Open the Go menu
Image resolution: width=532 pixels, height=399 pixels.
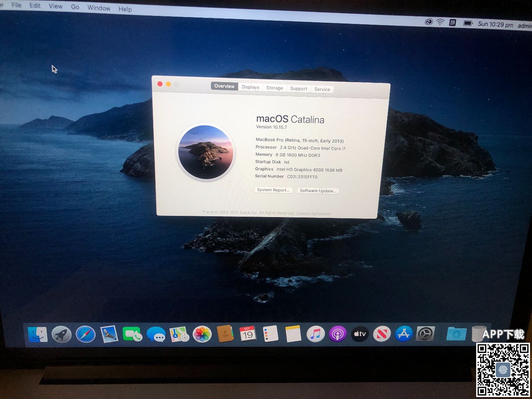(x=75, y=7)
